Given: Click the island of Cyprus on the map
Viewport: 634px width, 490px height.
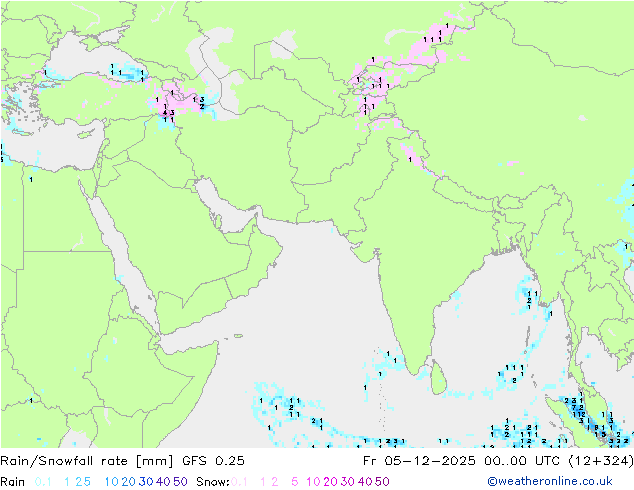Looking at the screenshot, I should [x=86, y=135].
